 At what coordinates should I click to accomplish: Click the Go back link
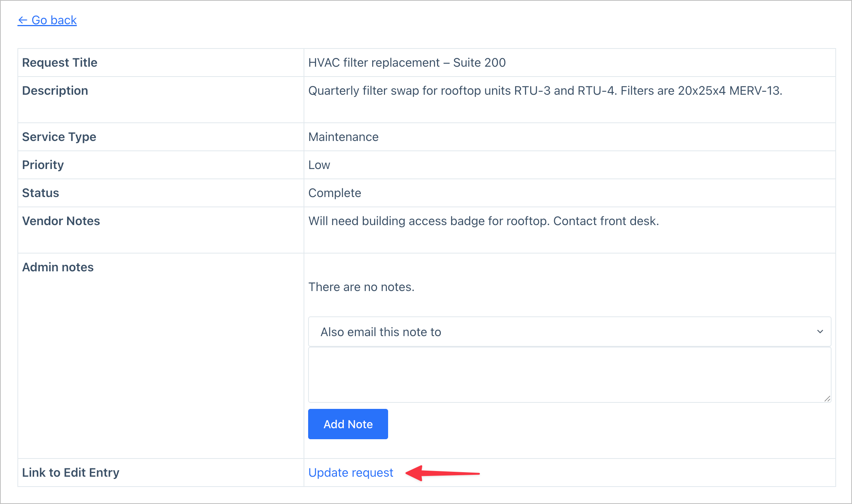pyautogui.click(x=47, y=20)
